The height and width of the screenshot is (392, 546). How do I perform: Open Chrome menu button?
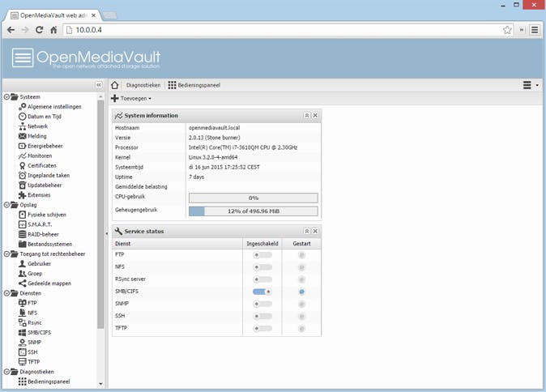pos(535,30)
